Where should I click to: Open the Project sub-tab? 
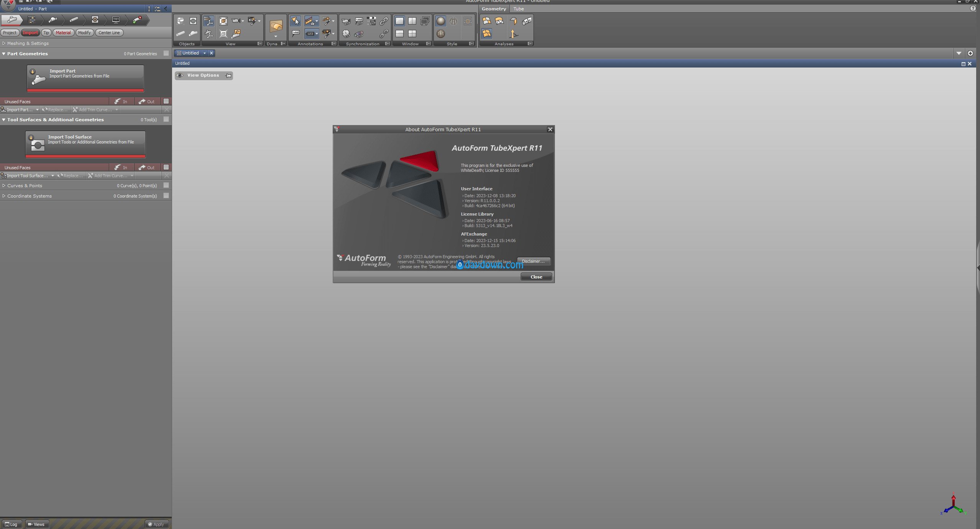(10, 33)
